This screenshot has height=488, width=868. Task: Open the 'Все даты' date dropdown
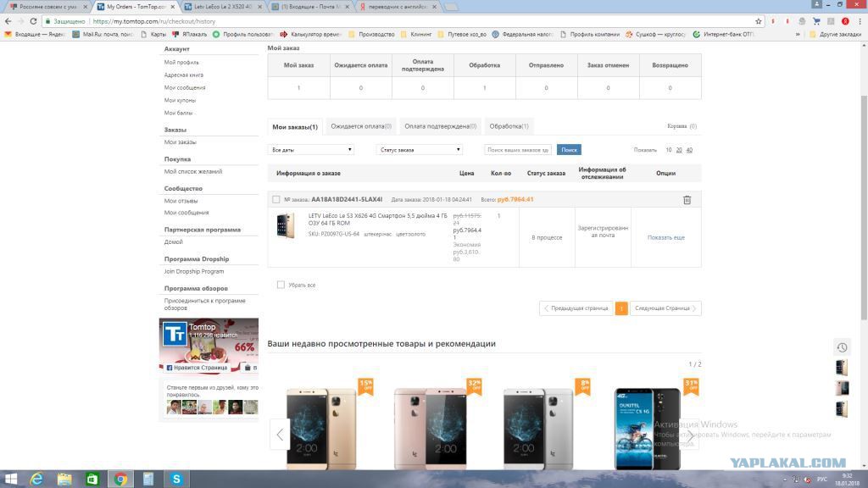311,150
